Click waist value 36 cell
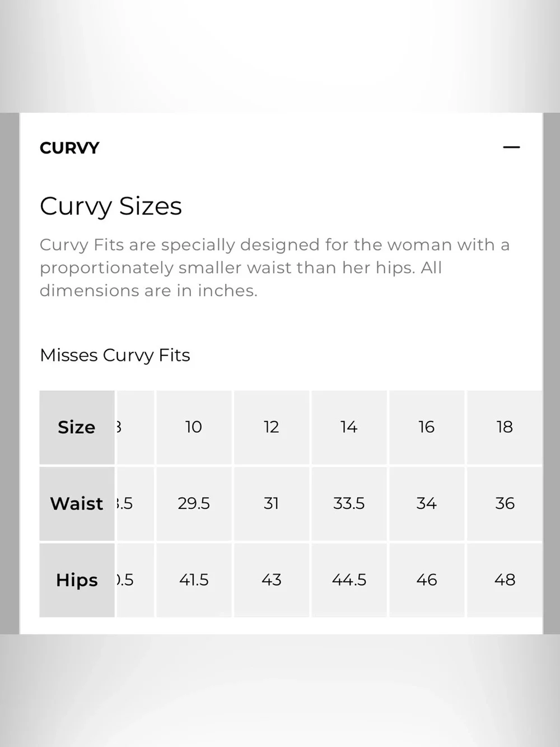This screenshot has height=747, width=560. 505,503
